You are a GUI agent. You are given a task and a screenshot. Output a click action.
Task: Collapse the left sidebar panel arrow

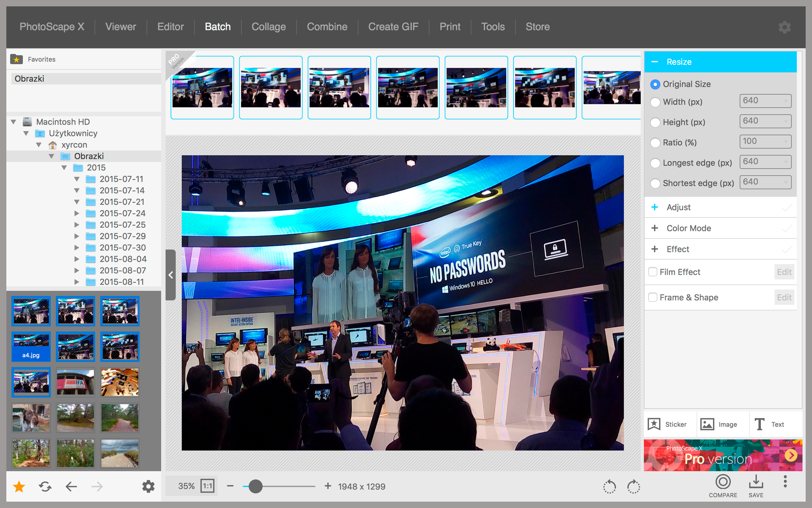pos(171,275)
